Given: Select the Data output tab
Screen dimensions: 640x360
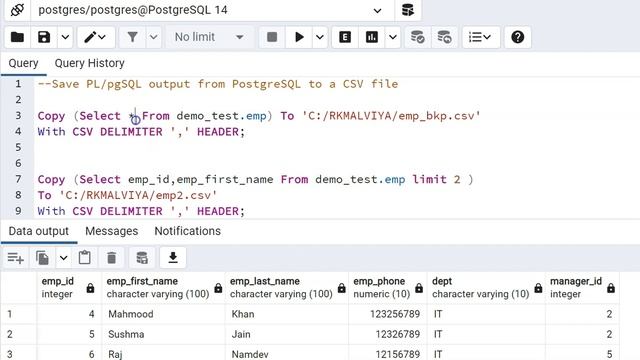Looking at the screenshot, I should [39, 231].
